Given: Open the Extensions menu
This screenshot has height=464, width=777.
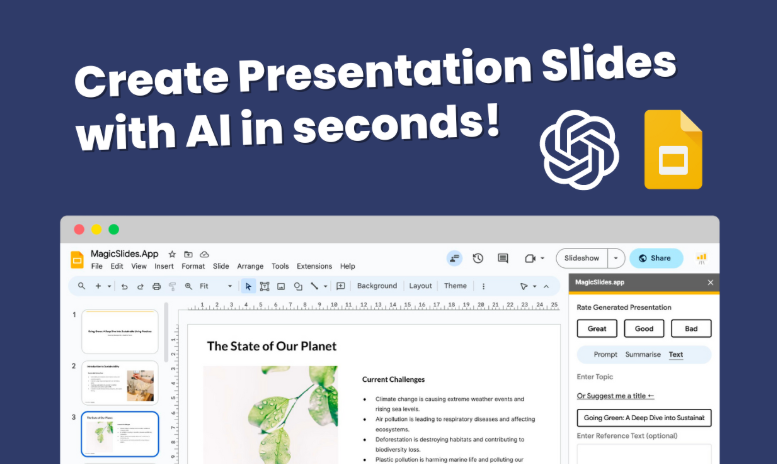Looking at the screenshot, I should (x=314, y=267).
